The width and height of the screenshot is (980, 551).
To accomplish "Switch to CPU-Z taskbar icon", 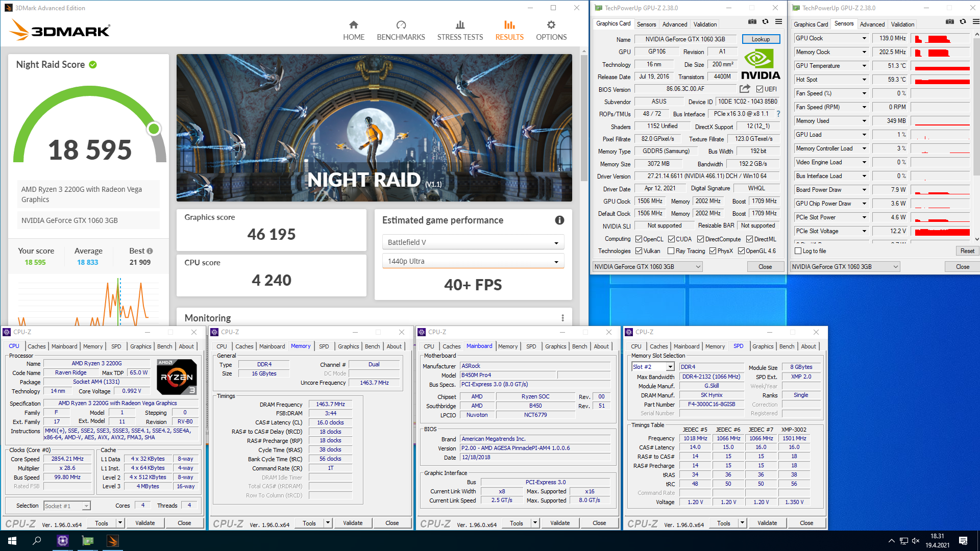I will tap(63, 541).
